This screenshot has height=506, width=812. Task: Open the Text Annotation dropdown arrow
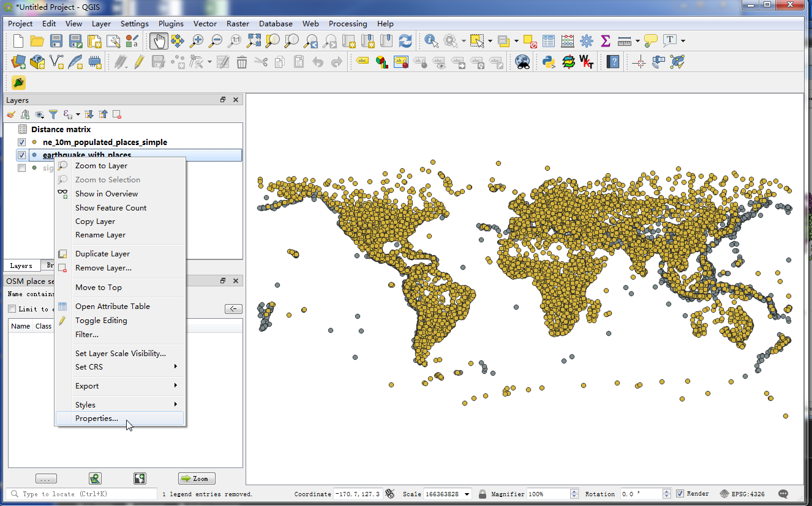point(683,41)
